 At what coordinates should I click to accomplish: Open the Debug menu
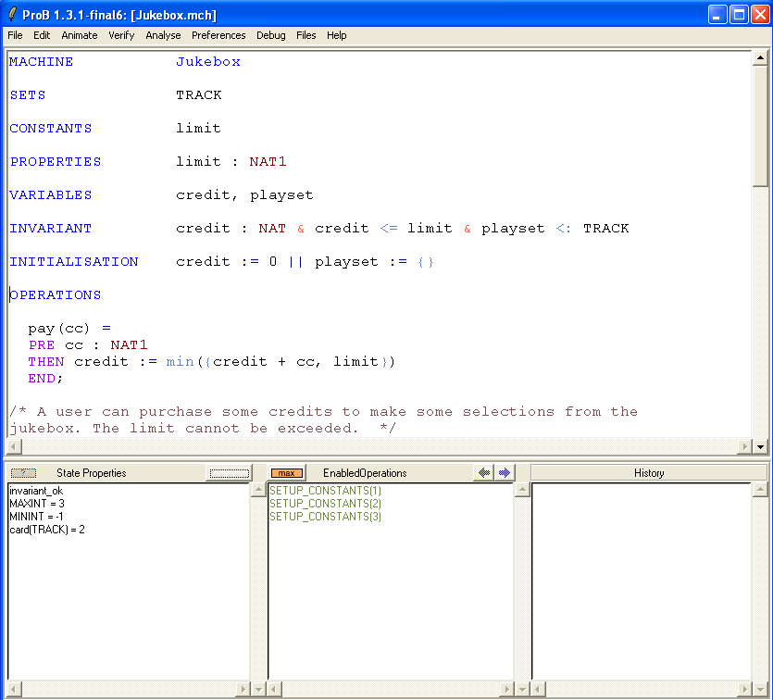(x=271, y=35)
